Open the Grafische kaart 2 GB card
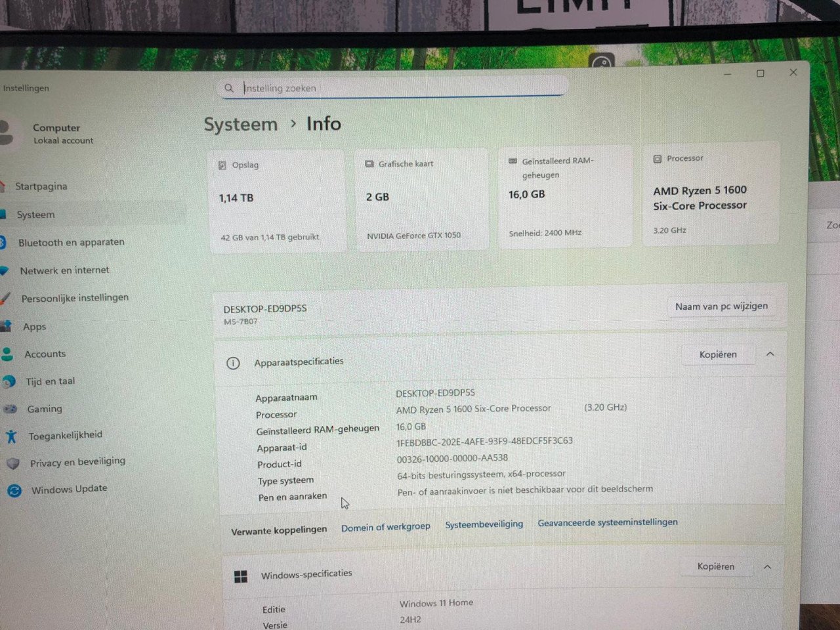840x630 pixels. tap(422, 199)
